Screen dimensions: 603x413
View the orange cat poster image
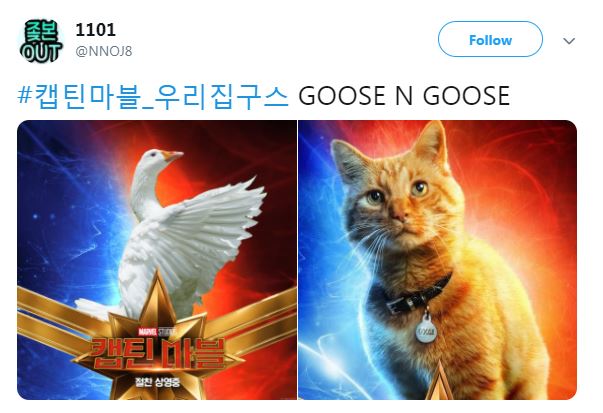[438, 260]
